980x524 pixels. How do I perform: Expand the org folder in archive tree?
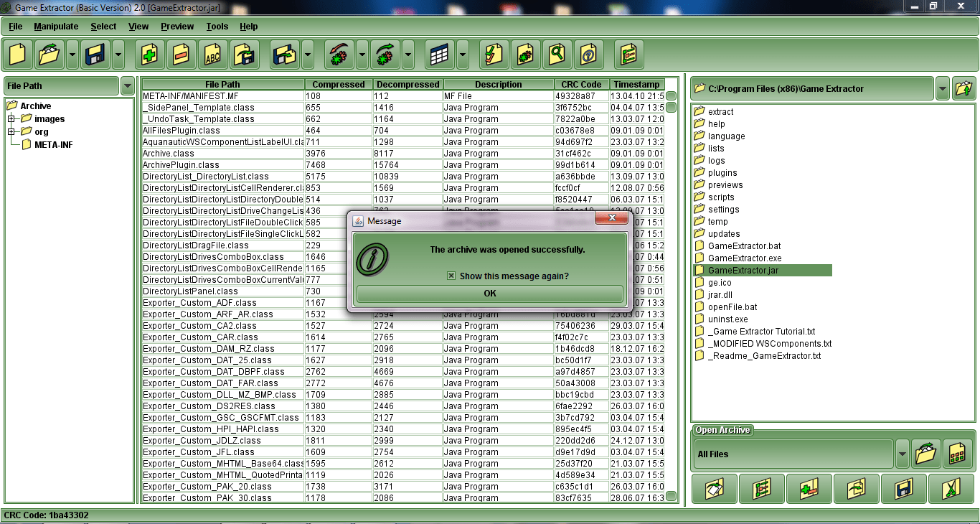tap(11, 132)
